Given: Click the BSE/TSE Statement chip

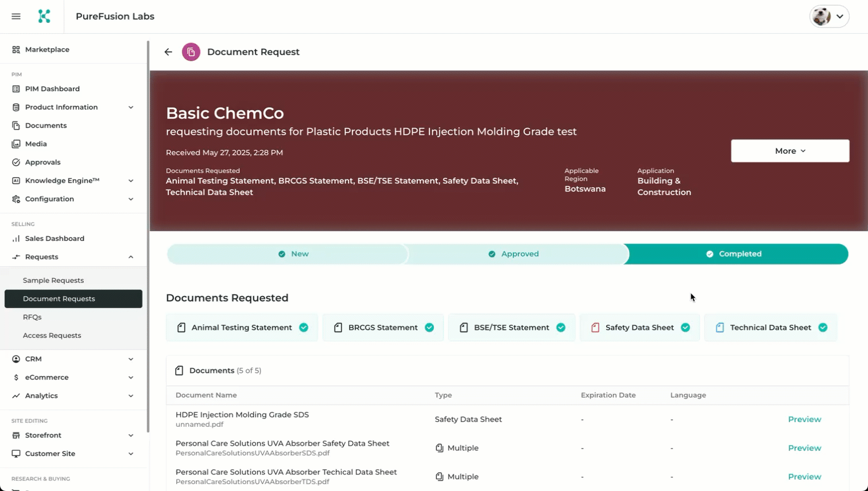Looking at the screenshot, I should 511,328.
